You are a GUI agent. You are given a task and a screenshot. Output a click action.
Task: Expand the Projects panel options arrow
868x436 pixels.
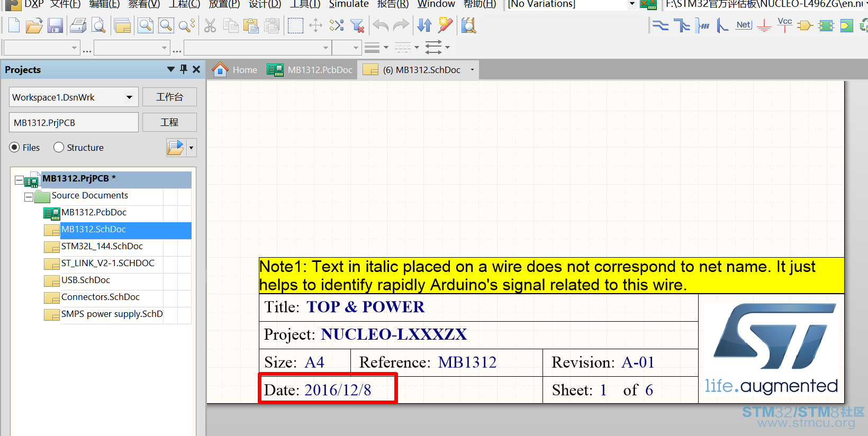point(170,69)
